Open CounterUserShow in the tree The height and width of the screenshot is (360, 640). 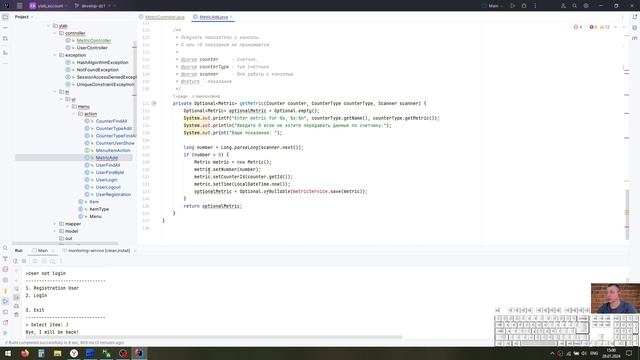pos(115,143)
